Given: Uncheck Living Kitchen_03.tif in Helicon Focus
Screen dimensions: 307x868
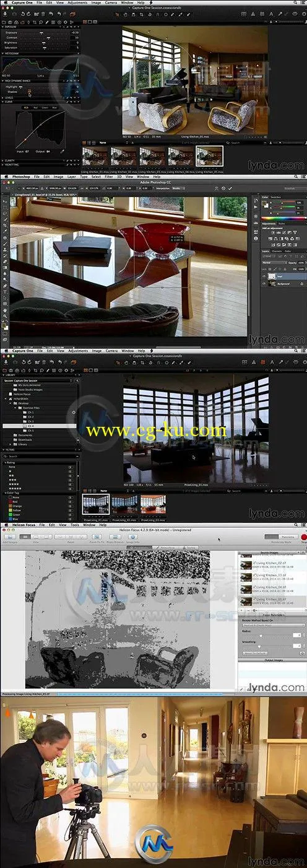Looking at the screenshot, I should (x=254, y=574).
